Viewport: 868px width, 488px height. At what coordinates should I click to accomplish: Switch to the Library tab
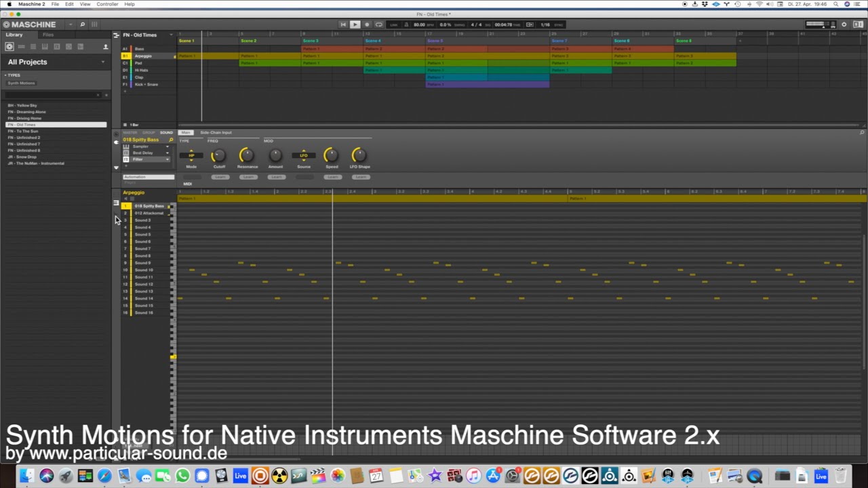(x=14, y=35)
